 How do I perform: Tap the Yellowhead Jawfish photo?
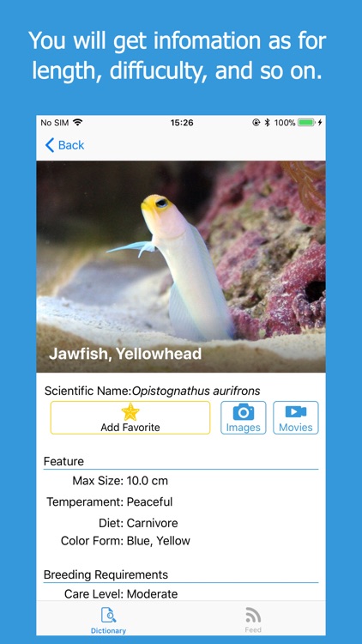click(x=181, y=266)
